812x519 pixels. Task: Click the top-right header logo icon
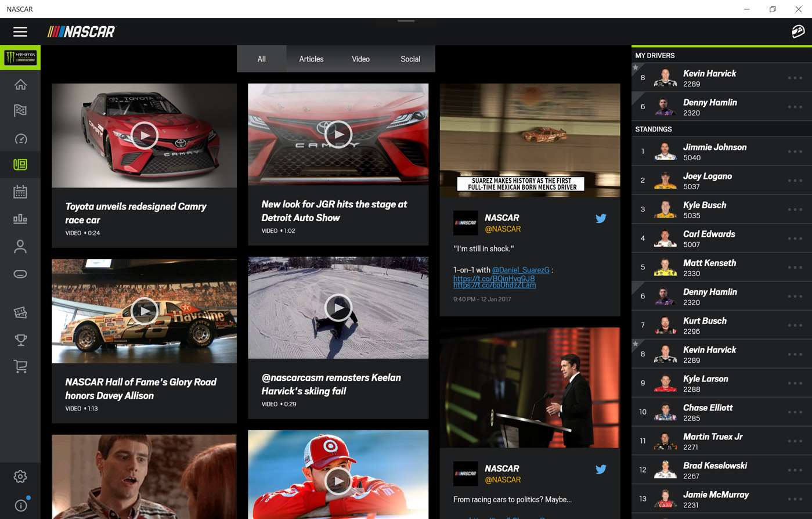tap(798, 31)
